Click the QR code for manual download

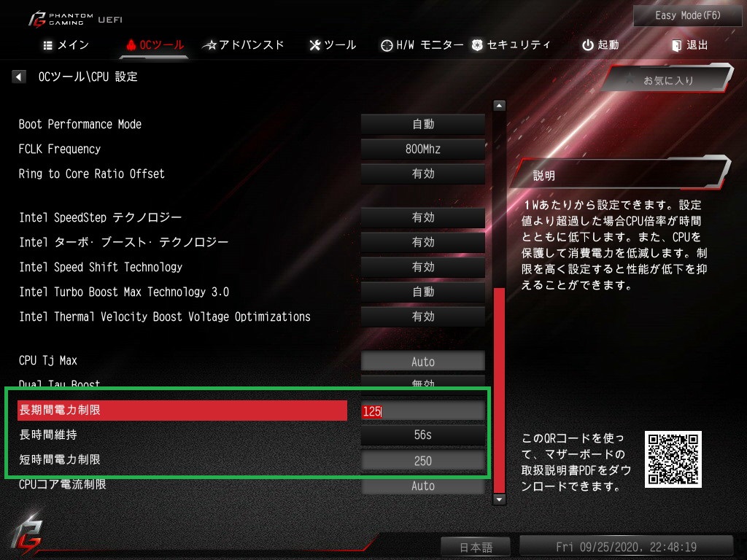[673, 459]
